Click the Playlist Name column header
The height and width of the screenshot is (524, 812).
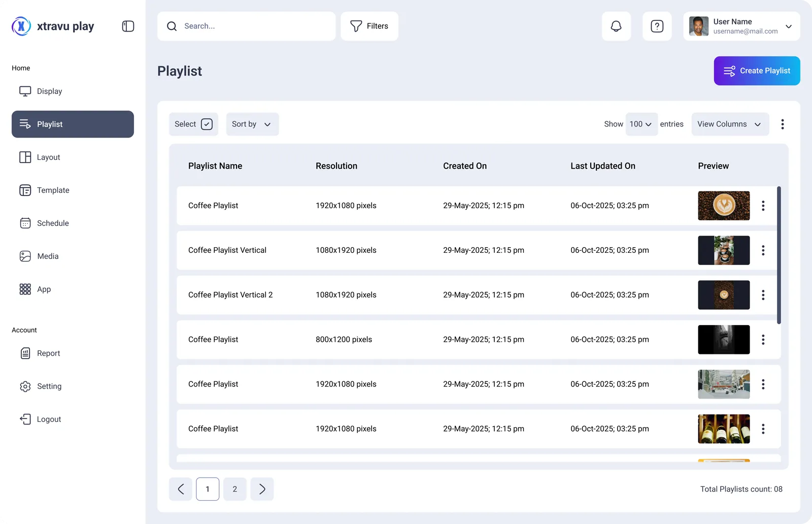(215, 166)
